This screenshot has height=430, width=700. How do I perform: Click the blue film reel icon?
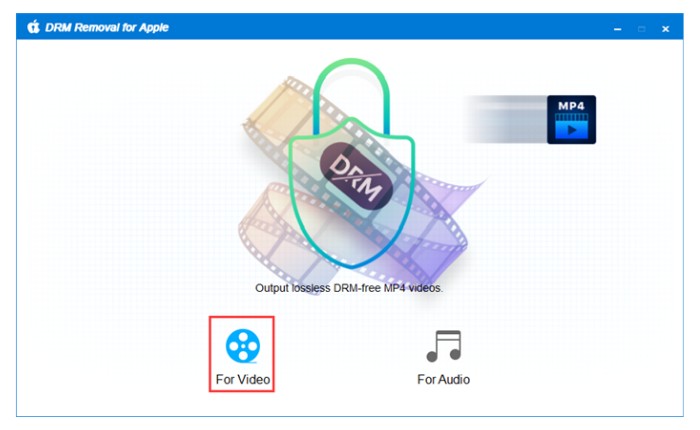click(242, 346)
